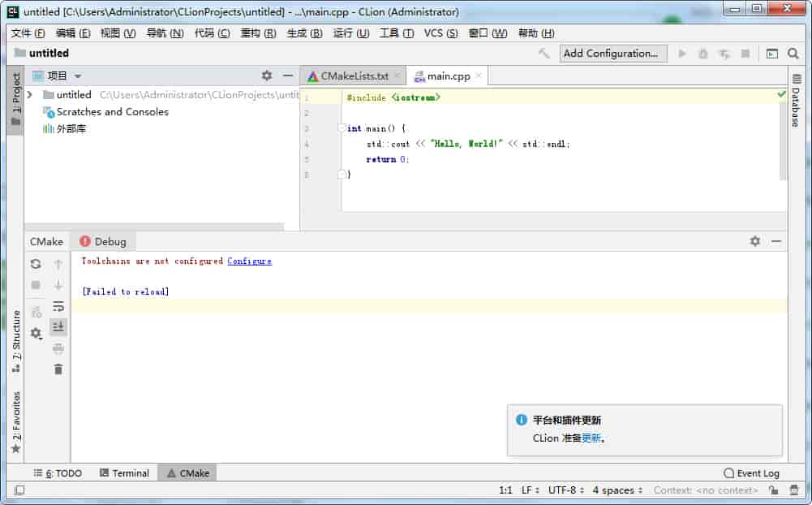This screenshot has height=505, width=812.
Task: Click the Configure toolchains link
Action: click(249, 261)
